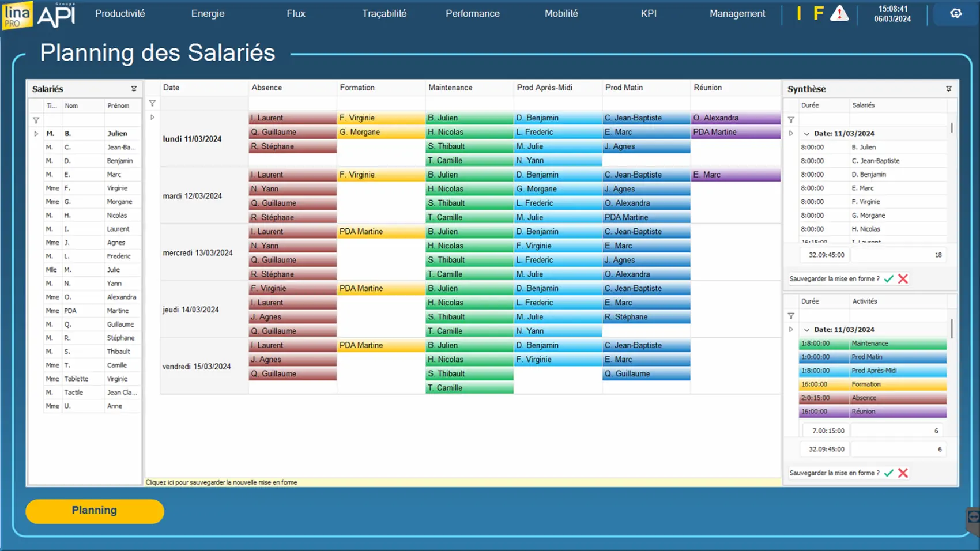The width and height of the screenshot is (980, 551).
Task: Sort by the Prod Matin column header
Action: (624, 88)
